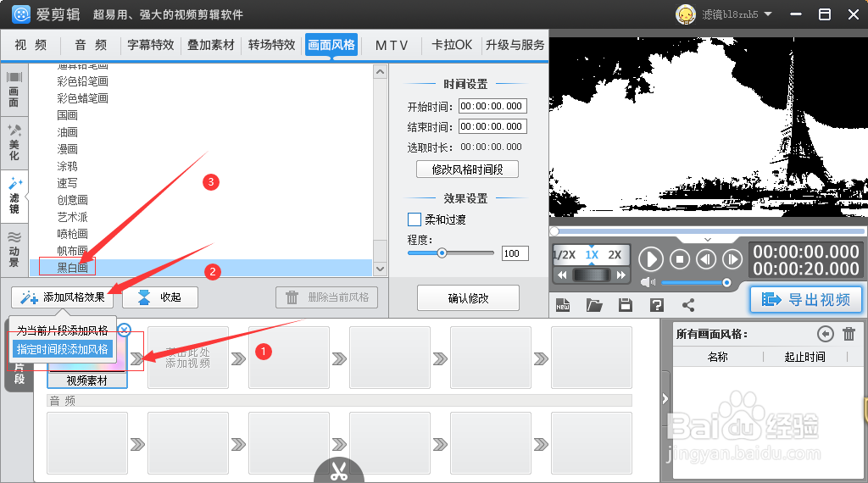Select the 漫画 style

(67, 149)
